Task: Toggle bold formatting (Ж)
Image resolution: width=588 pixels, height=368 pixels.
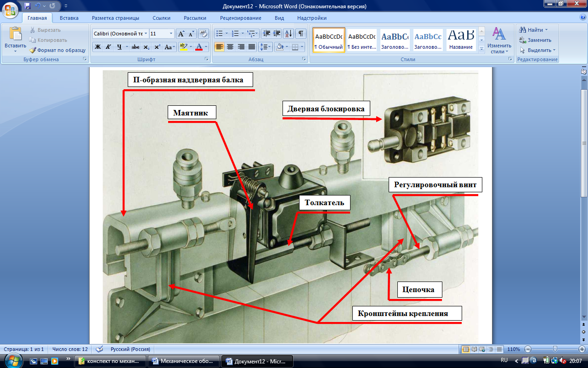Action: point(97,47)
